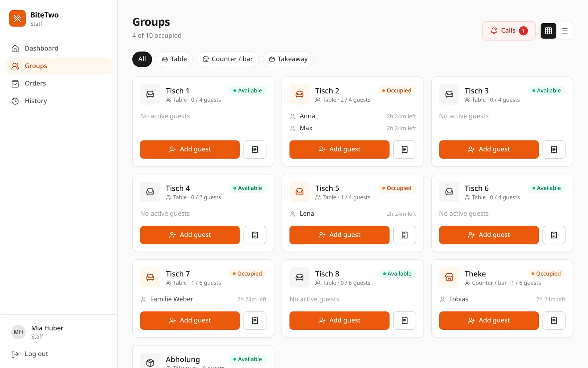The image size is (588, 368).
Task: Select guest Max at Tisch 2
Action: [x=353, y=128]
